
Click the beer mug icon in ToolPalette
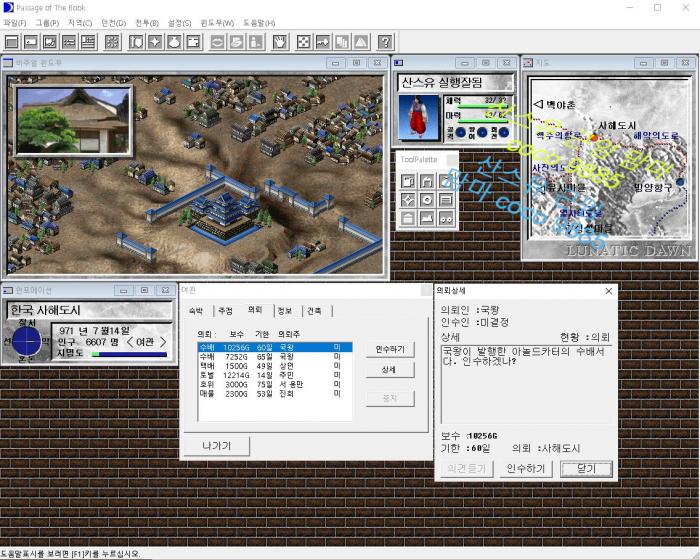(408, 181)
